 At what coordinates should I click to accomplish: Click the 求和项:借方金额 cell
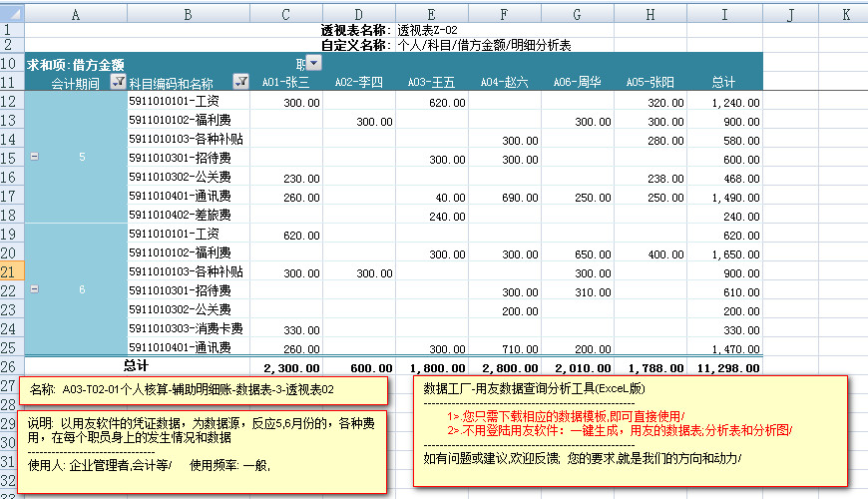pos(76,65)
